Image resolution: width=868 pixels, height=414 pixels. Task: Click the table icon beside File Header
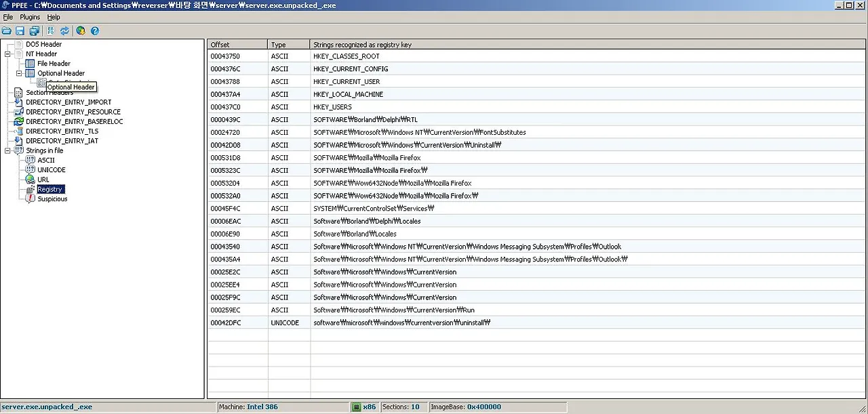pos(30,64)
